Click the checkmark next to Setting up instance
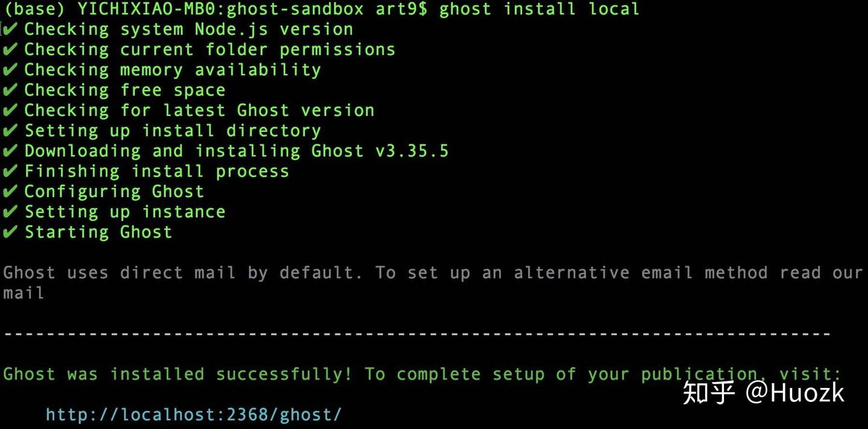Image resolution: width=868 pixels, height=429 pixels. [x=10, y=212]
